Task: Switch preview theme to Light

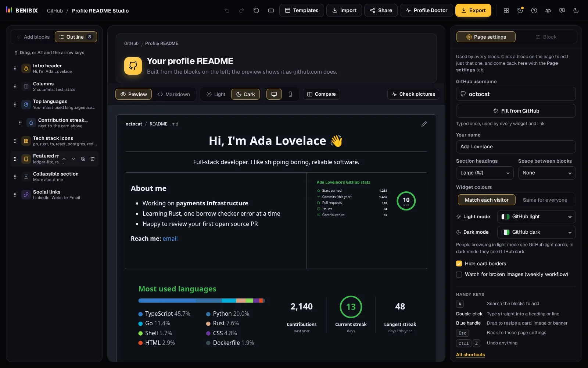Action: click(216, 94)
